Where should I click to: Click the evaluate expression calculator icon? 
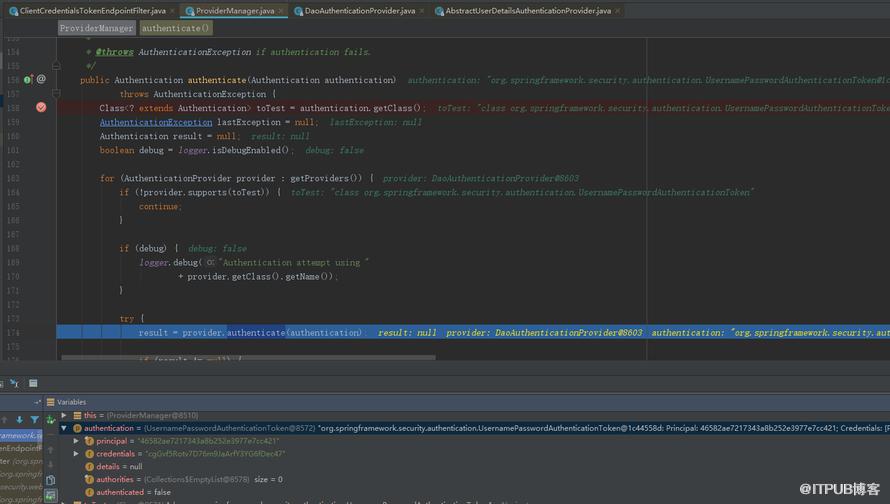(x=33, y=384)
